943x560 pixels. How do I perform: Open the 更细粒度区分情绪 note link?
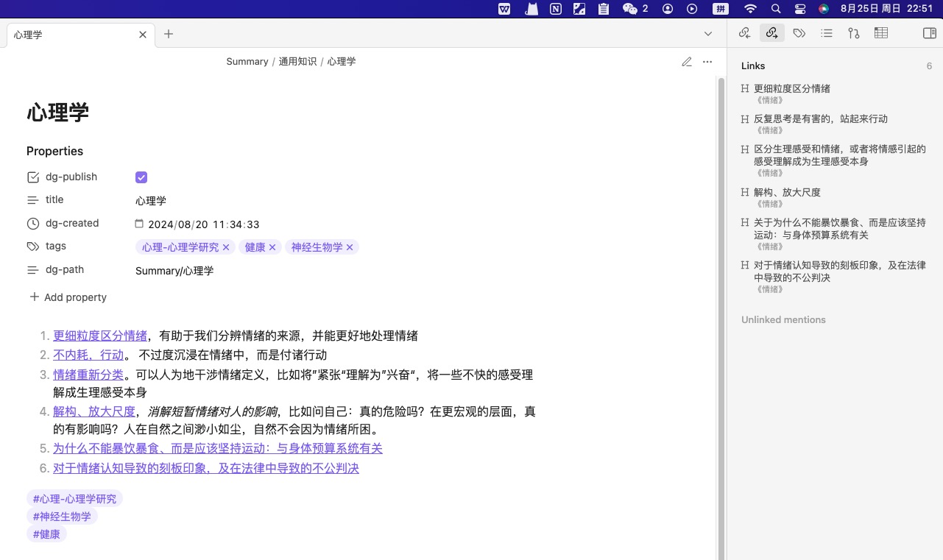click(100, 336)
